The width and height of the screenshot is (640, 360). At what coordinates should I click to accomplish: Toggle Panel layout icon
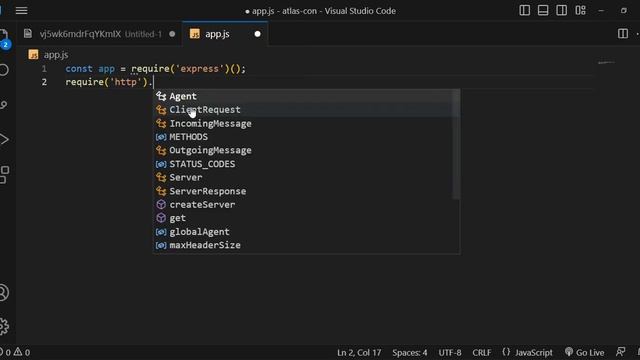coord(543,11)
